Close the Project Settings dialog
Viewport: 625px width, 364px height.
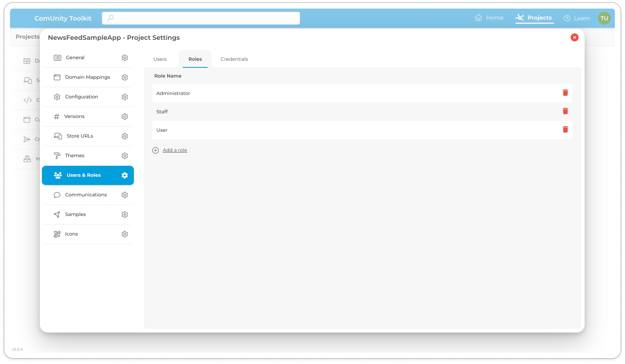pyautogui.click(x=574, y=38)
